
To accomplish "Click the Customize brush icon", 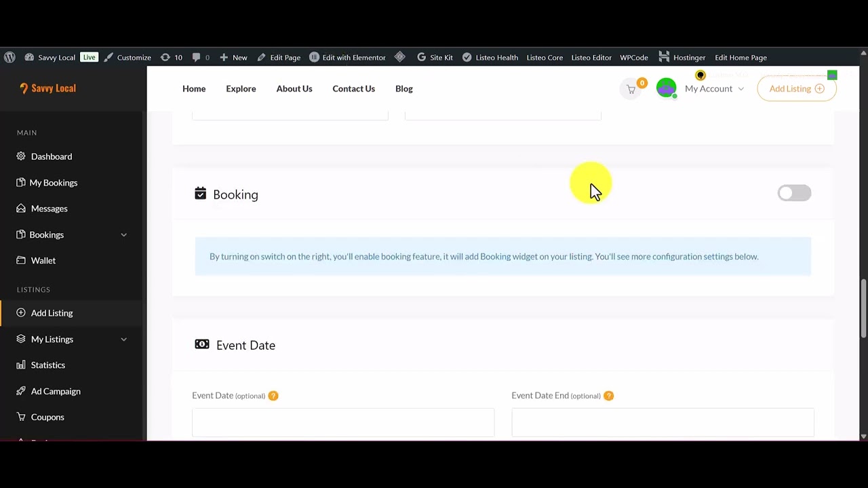I will [x=108, y=58].
